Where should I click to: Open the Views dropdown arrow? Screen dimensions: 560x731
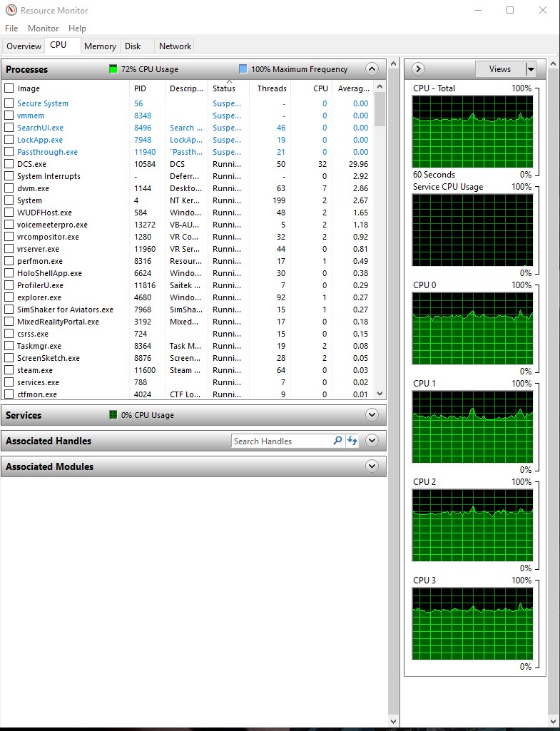pos(531,69)
